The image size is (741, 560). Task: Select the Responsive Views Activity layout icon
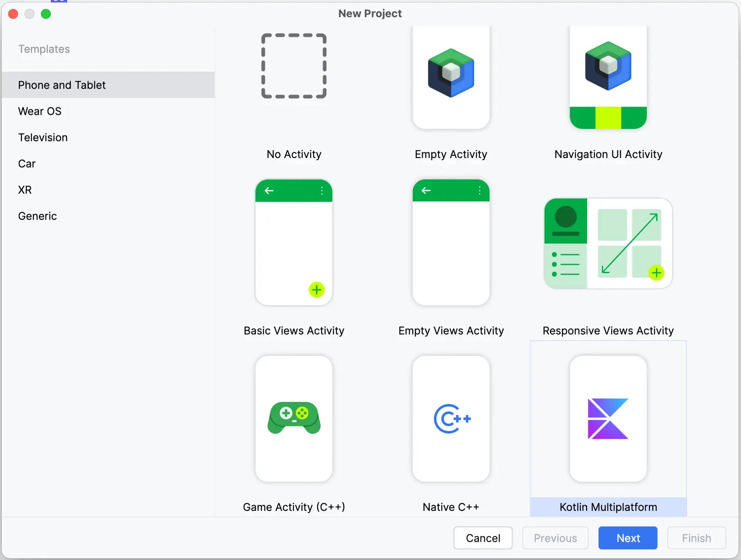608,244
